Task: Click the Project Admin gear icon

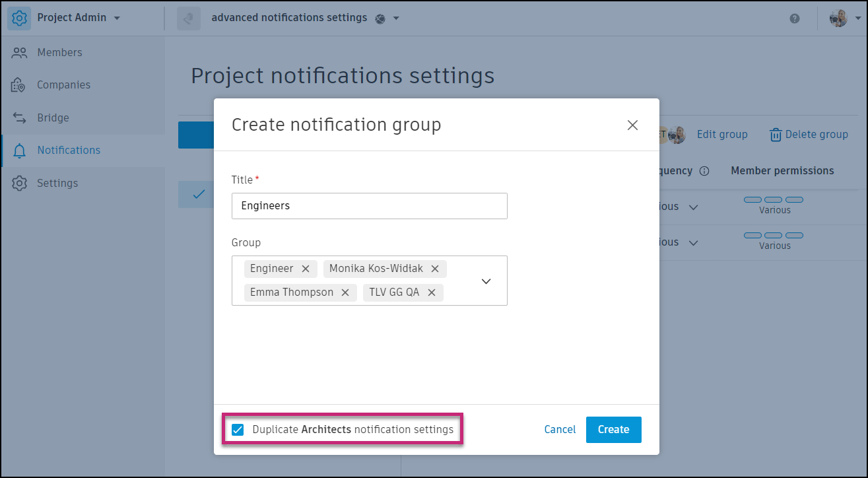Action: (x=19, y=18)
